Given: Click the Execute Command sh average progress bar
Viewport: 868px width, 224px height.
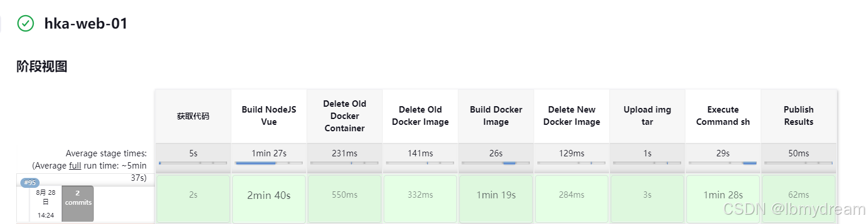Looking at the screenshot, I should pyautogui.click(x=723, y=163).
